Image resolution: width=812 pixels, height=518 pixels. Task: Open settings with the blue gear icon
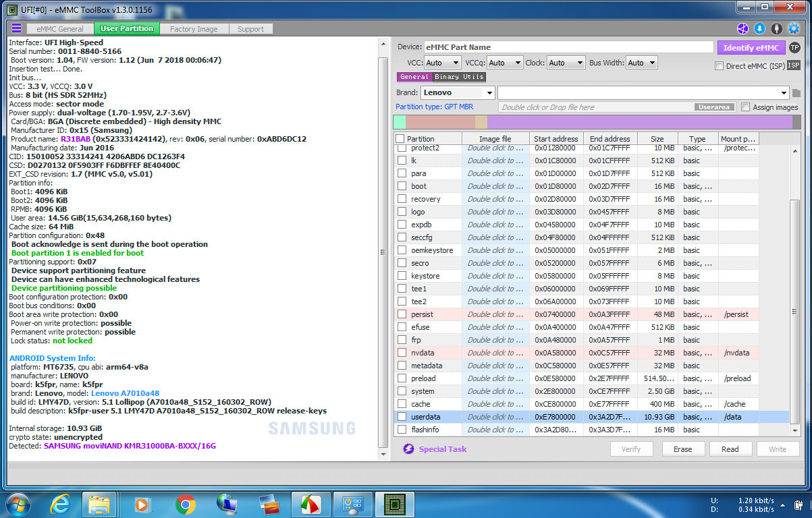point(794,28)
